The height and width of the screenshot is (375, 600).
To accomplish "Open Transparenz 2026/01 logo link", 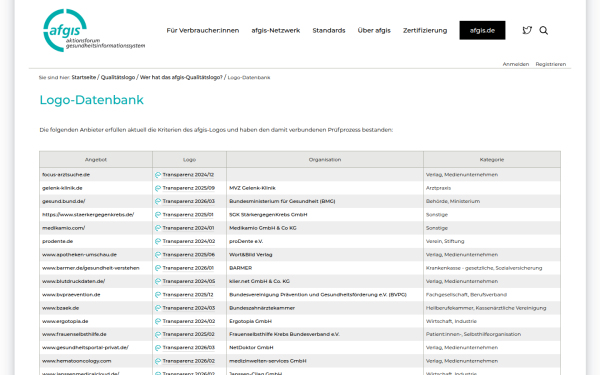I will click(188, 268).
